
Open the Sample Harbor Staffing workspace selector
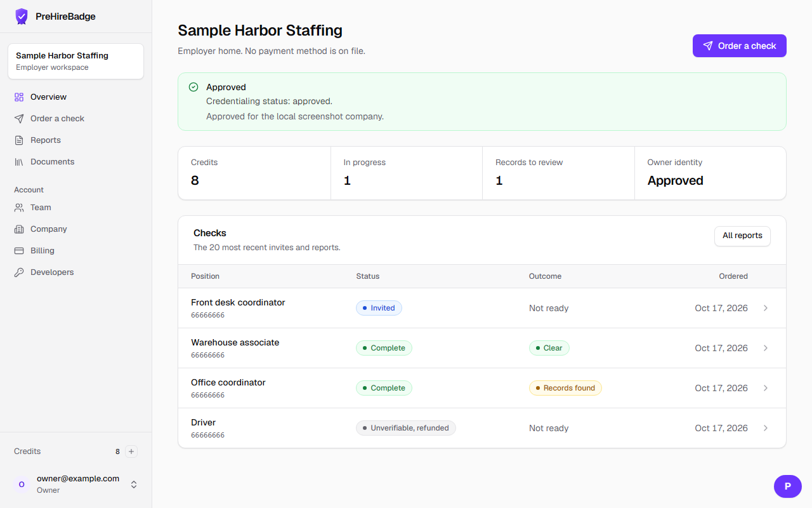pos(76,62)
